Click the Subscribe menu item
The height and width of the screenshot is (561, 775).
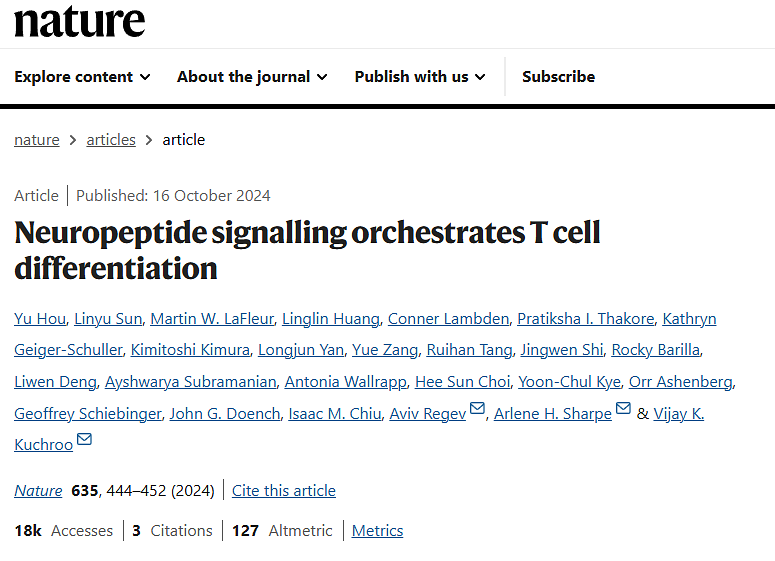[558, 77]
